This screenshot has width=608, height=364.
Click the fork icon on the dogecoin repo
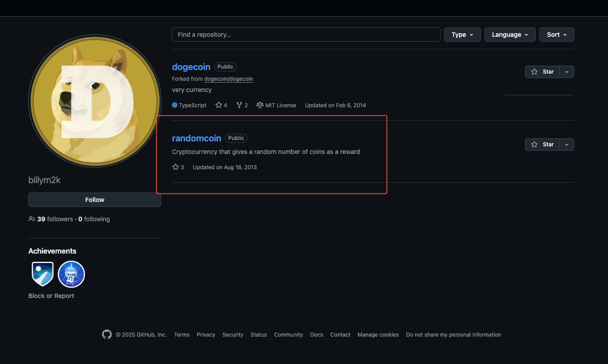pos(238,105)
